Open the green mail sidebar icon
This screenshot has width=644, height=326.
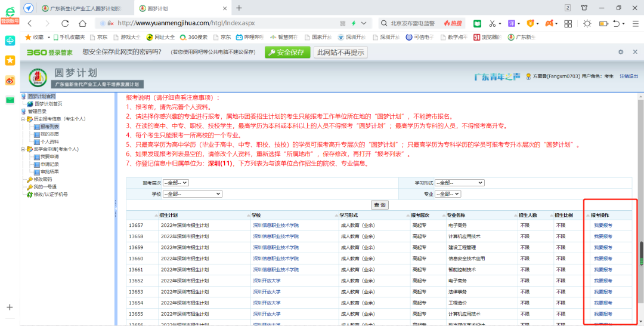(10, 100)
